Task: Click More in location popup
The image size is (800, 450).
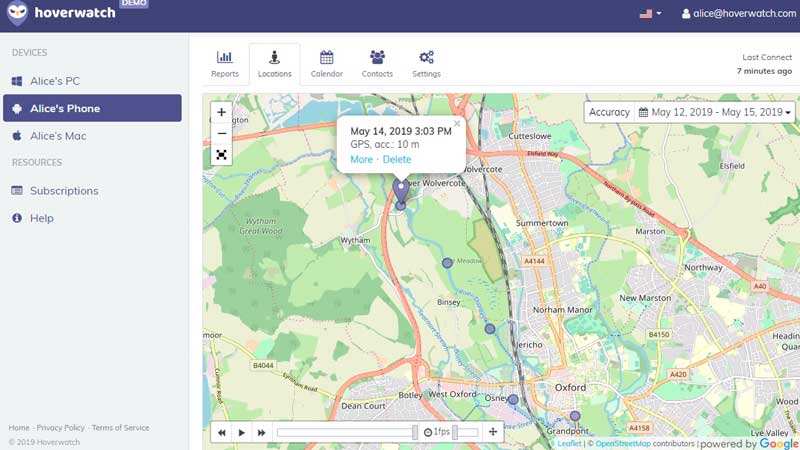Action: 361,160
